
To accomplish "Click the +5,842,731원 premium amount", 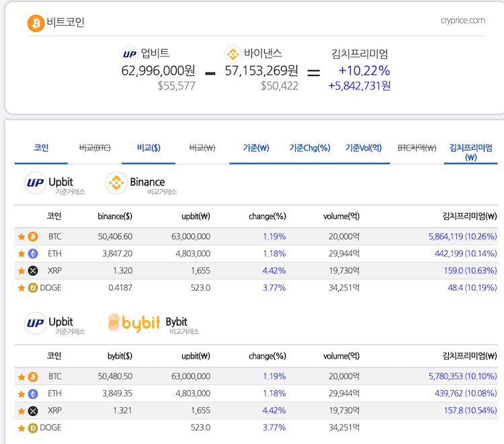I will tap(360, 86).
